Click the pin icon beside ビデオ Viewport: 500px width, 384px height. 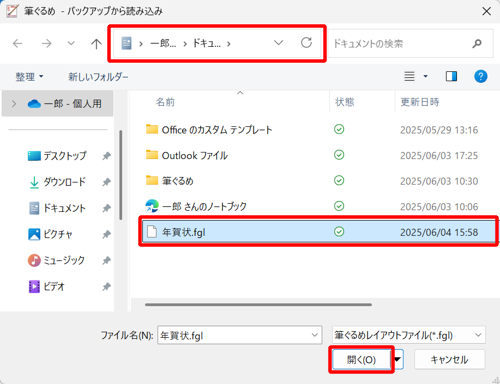pyautogui.click(x=106, y=286)
